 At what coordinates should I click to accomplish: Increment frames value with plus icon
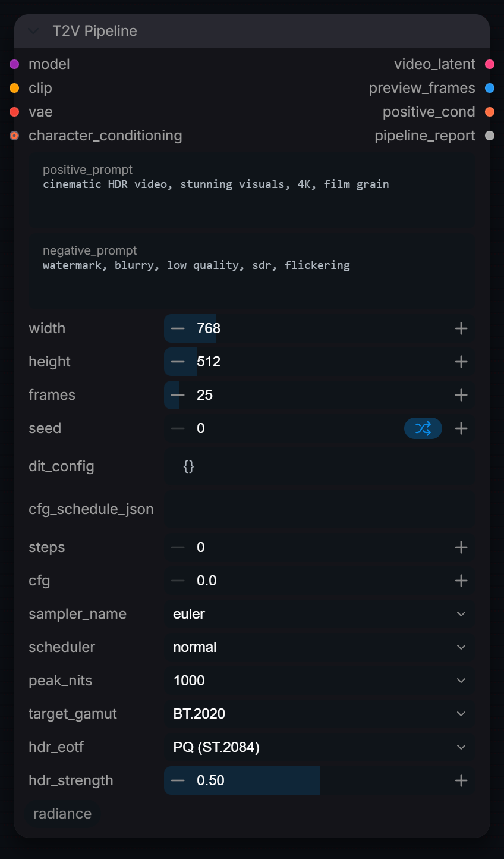coord(461,395)
